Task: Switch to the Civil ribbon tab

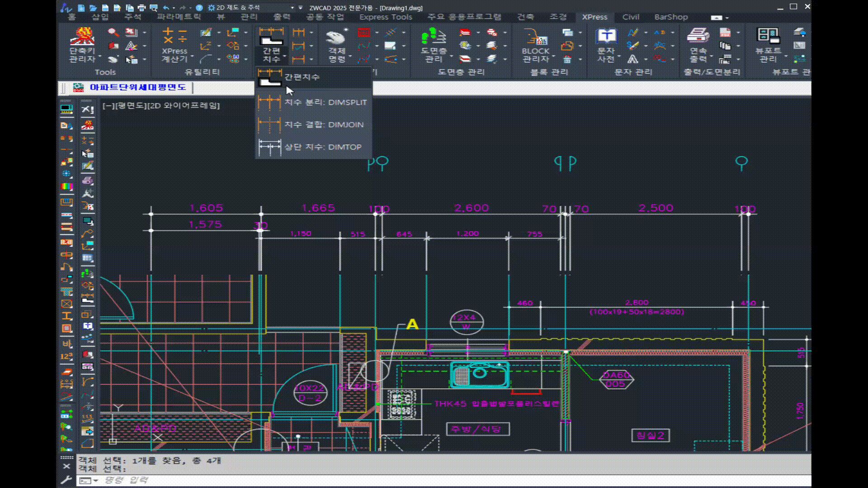Action: (x=630, y=17)
